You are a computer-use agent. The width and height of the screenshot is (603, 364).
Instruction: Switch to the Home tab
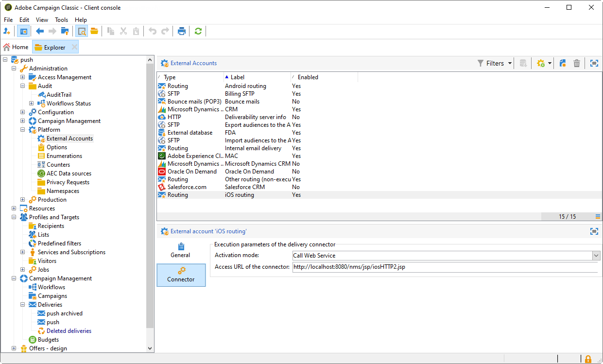(x=16, y=47)
